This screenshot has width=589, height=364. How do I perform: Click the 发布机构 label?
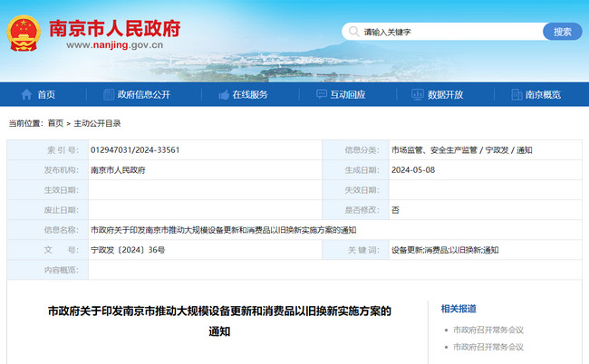pyautogui.click(x=62, y=170)
